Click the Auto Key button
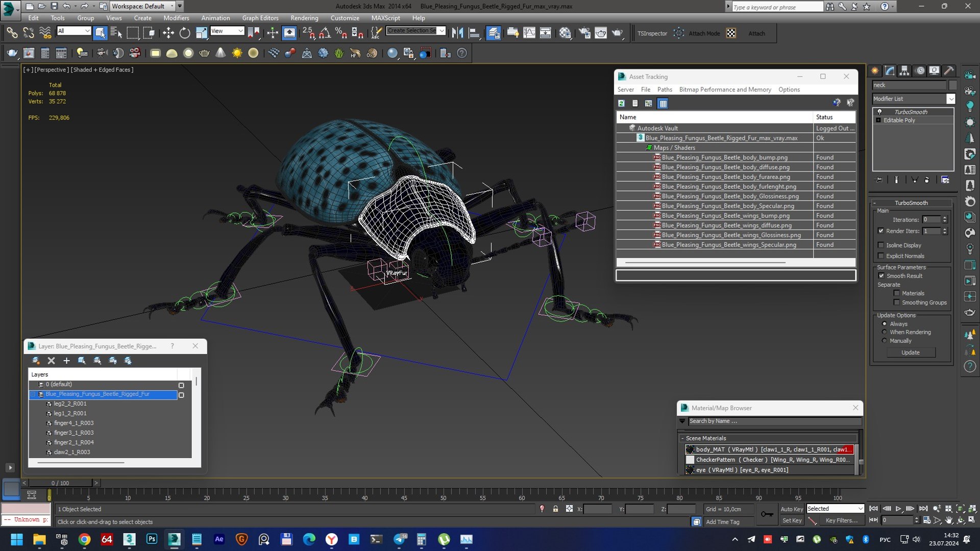Screen dimensions: 980x551 click(x=792, y=509)
